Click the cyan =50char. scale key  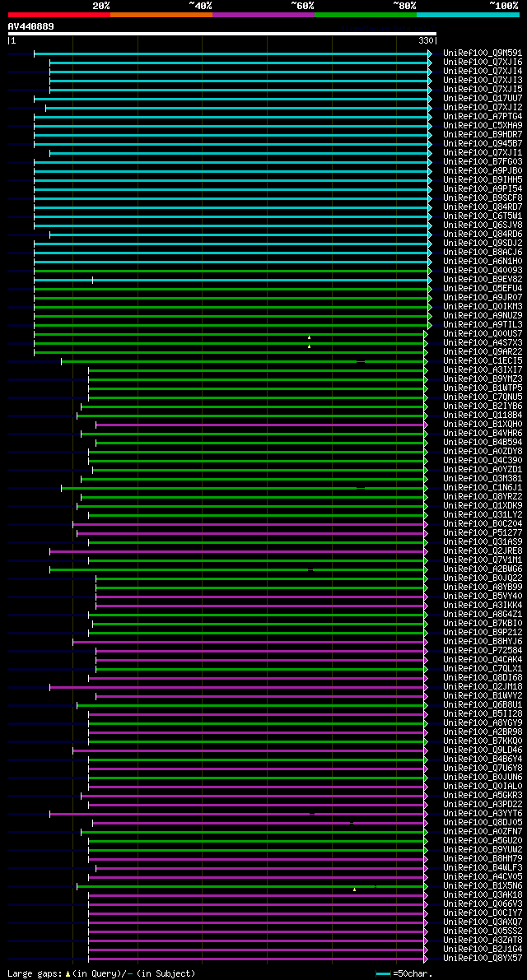[383, 973]
